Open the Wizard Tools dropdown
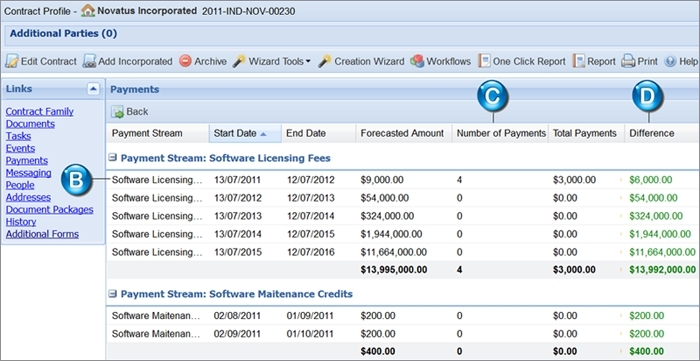700x361 pixels. [x=272, y=61]
